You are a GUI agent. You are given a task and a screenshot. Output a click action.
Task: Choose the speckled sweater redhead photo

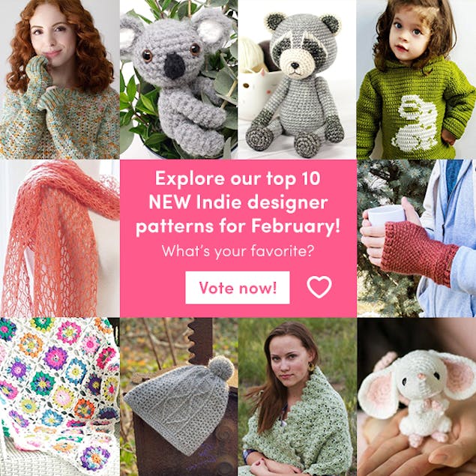pyautogui.click(x=60, y=79)
